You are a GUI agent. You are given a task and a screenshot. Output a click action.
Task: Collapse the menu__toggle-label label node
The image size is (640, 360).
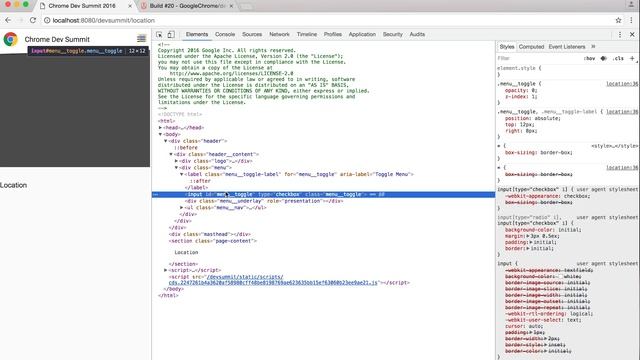tap(182, 174)
